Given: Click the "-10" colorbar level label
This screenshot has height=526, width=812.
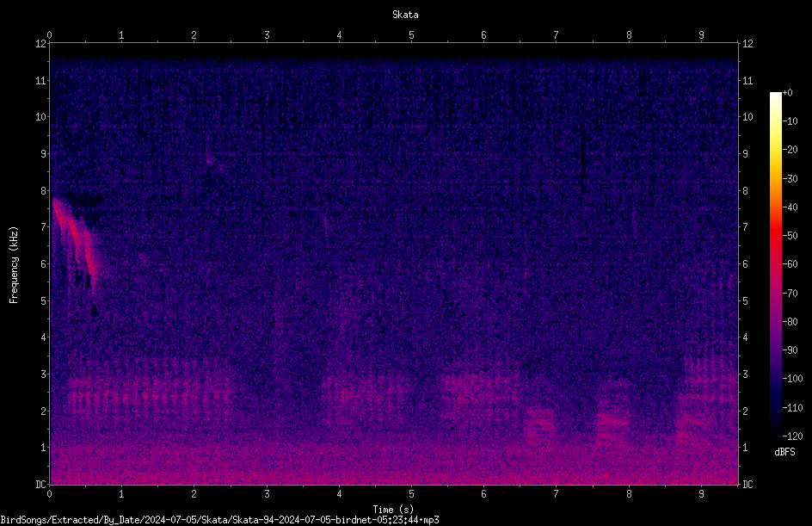Looking at the screenshot, I should tap(790, 121).
